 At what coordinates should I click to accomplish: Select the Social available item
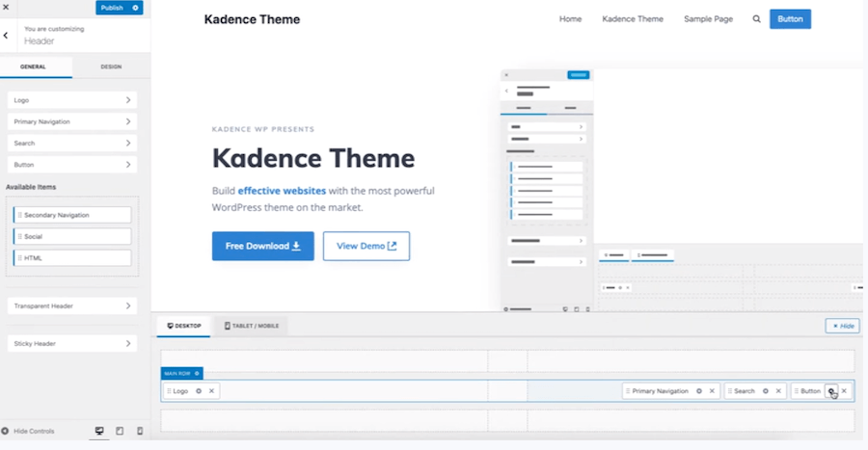coord(72,237)
